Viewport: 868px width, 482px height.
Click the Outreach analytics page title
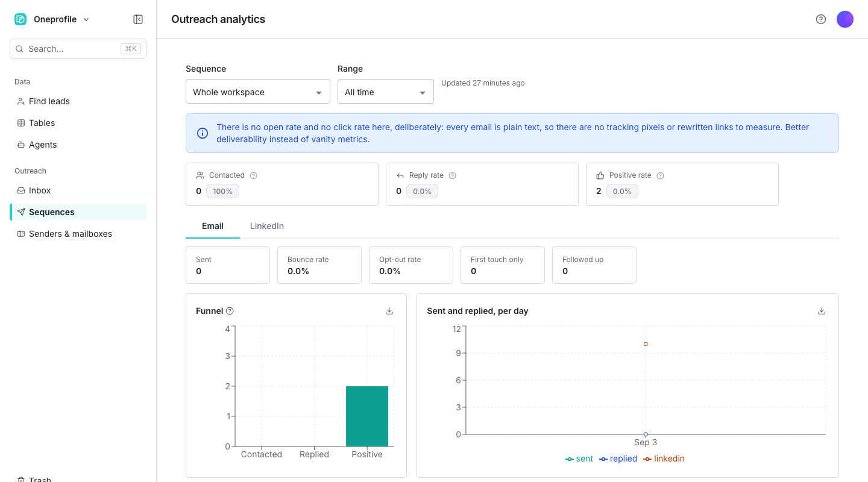[x=218, y=19]
